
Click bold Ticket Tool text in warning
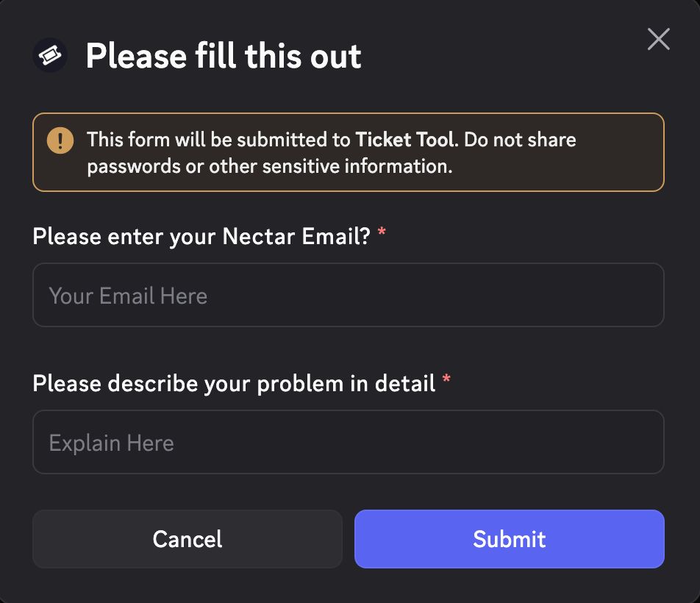[x=404, y=140]
